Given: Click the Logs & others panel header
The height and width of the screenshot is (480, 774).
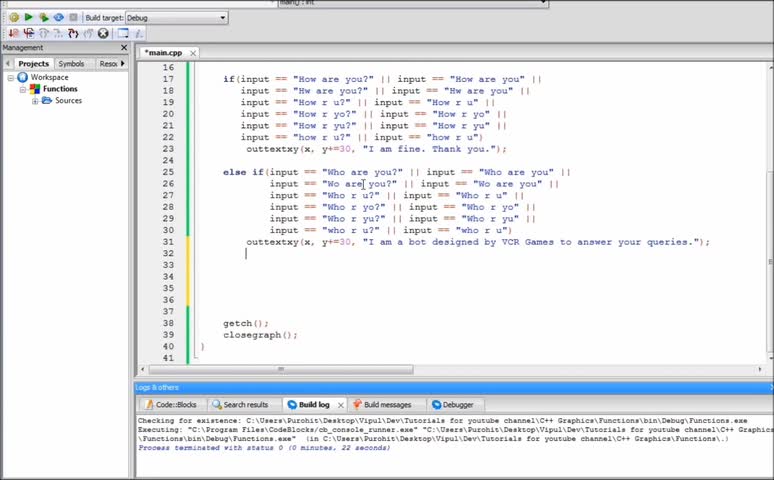Looking at the screenshot, I should click(x=453, y=388).
